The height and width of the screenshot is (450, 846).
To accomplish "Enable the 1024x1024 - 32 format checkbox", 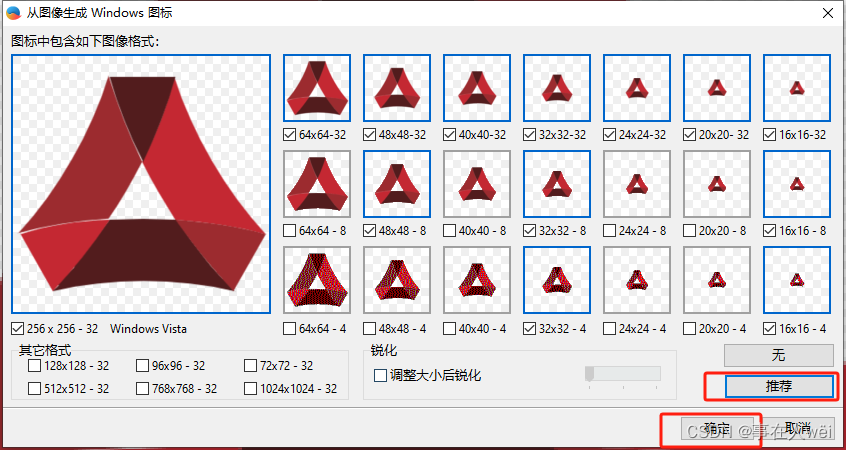I will pos(250,388).
